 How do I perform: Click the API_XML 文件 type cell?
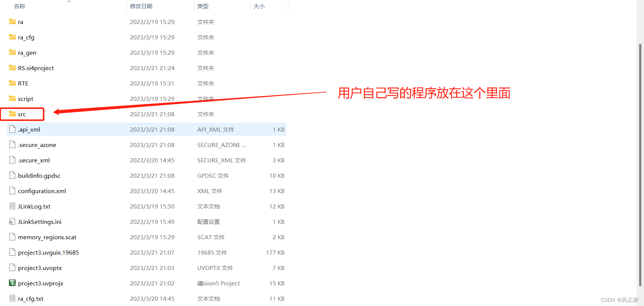pos(216,130)
